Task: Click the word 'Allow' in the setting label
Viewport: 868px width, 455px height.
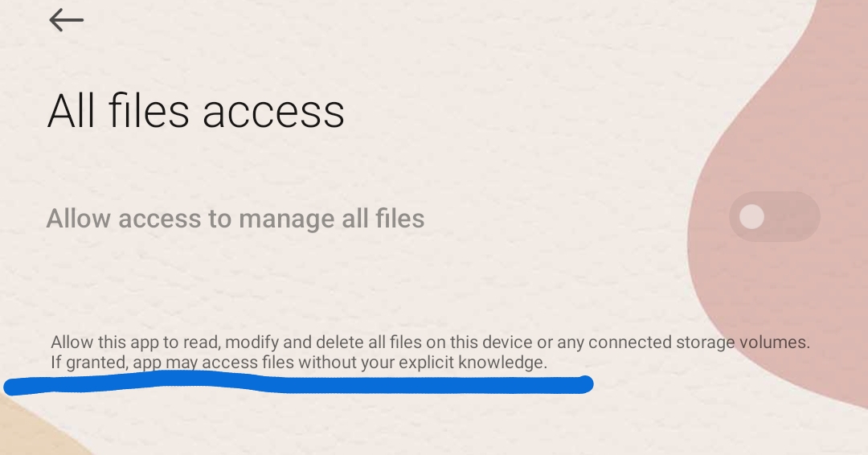Action: point(78,219)
